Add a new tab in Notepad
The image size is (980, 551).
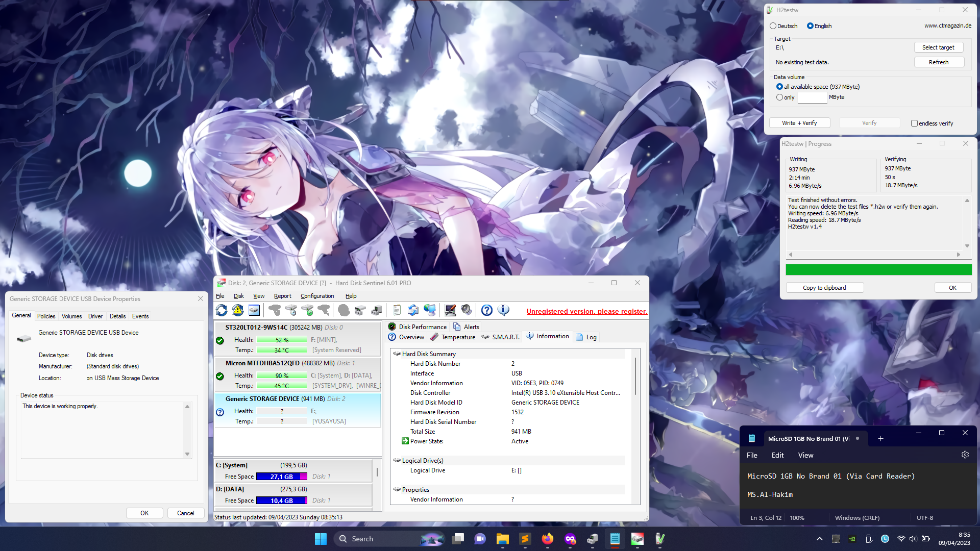880,439
